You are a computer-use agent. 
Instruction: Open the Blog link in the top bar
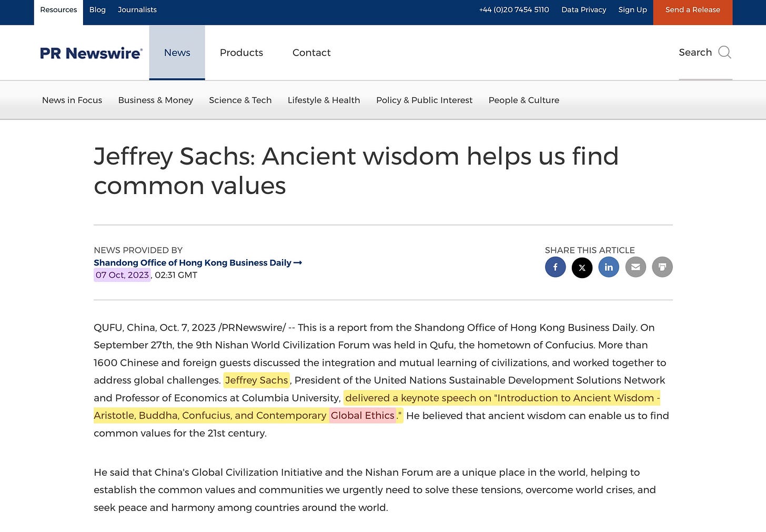(x=97, y=10)
